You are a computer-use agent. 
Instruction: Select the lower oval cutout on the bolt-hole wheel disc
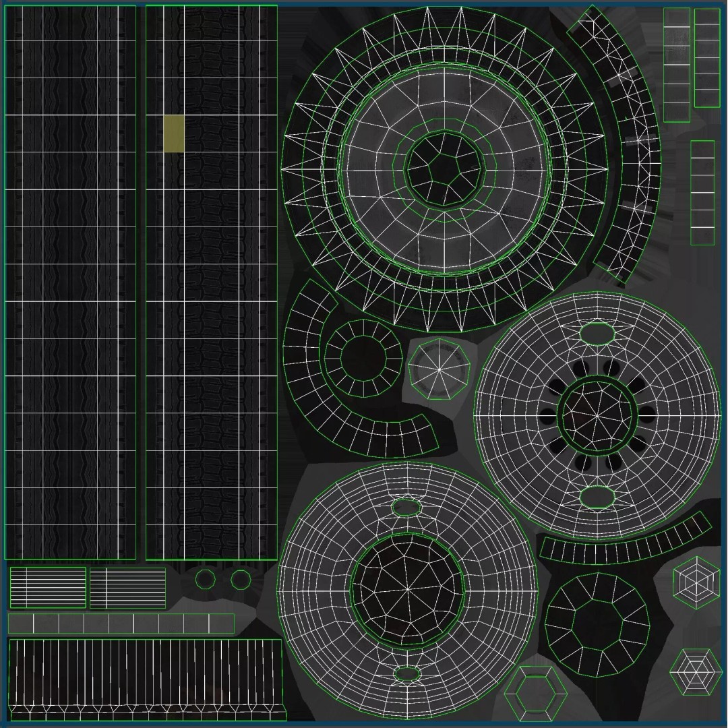[x=597, y=497]
